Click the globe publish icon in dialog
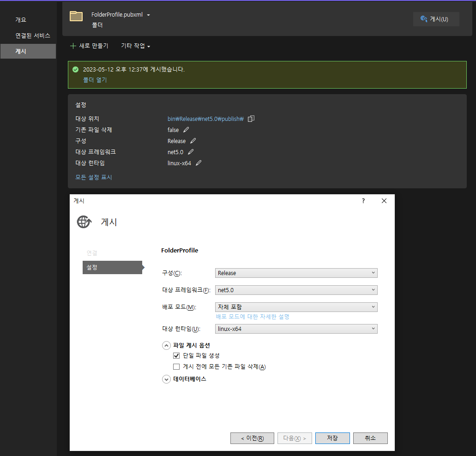The width and height of the screenshot is (476, 456). point(84,222)
